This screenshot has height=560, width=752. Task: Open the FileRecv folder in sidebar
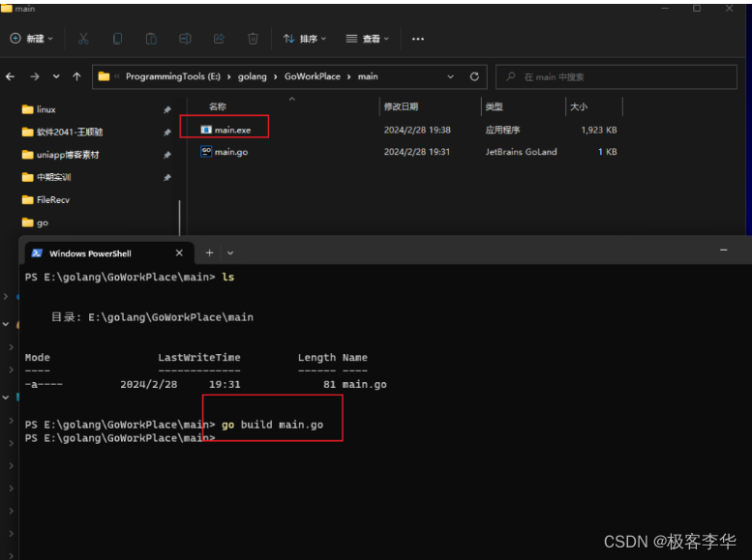[45, 200]
